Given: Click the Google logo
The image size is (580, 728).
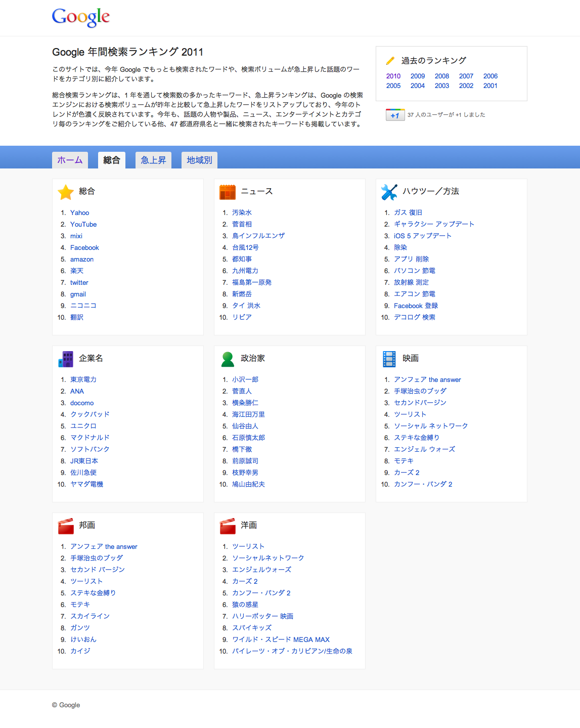Looking at the screenshot, I should click(81, 17).
